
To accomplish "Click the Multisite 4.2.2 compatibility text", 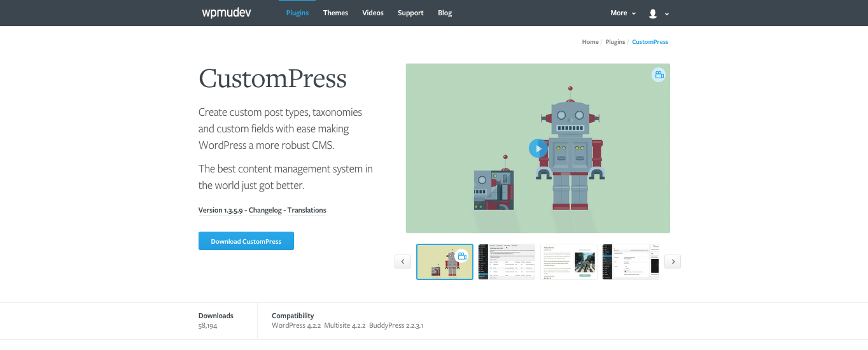I will pos(344,326).
